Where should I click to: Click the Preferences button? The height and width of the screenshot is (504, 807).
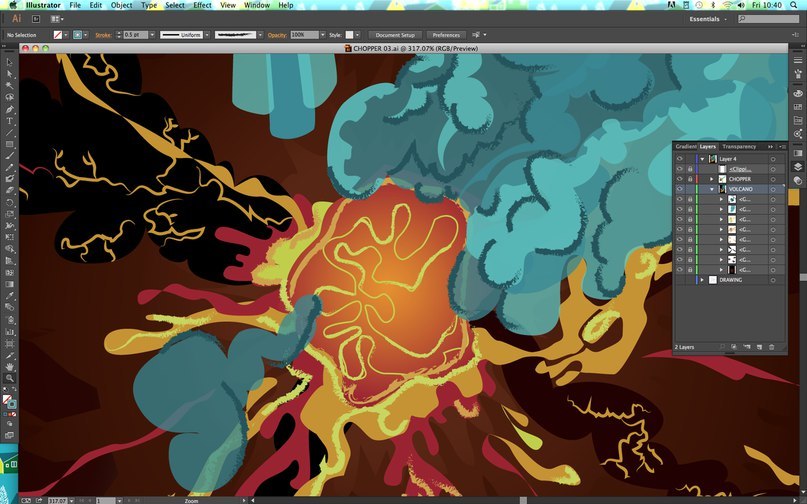click(446, 35)
